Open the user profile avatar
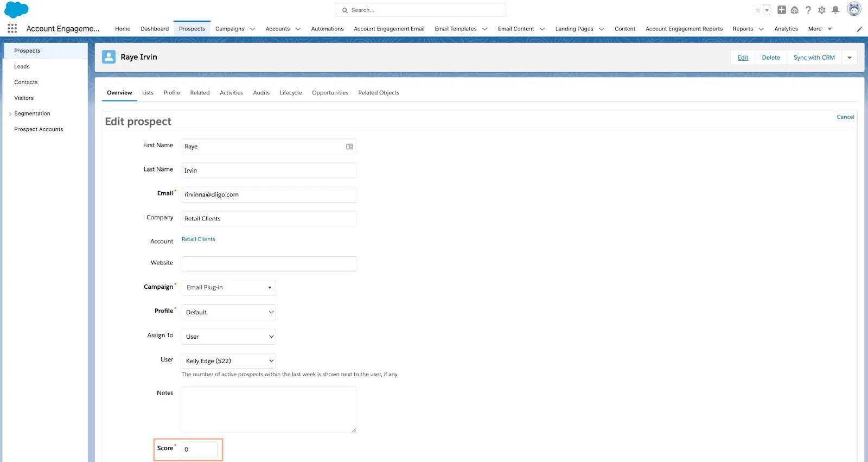 point(854,9)
